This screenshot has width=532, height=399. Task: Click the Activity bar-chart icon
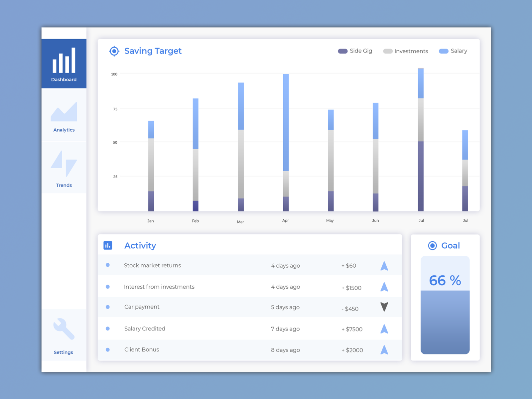point(108,245)
